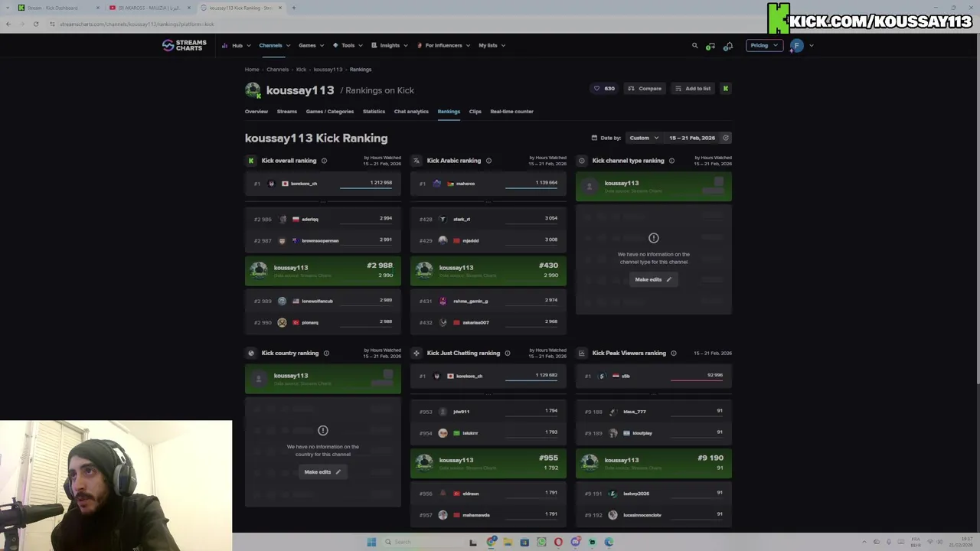This screenshot has height=551, width=980.
Task: Open Microsoft Edge from the taskbar
Action: pyautogui.click(x=609, y=542)
